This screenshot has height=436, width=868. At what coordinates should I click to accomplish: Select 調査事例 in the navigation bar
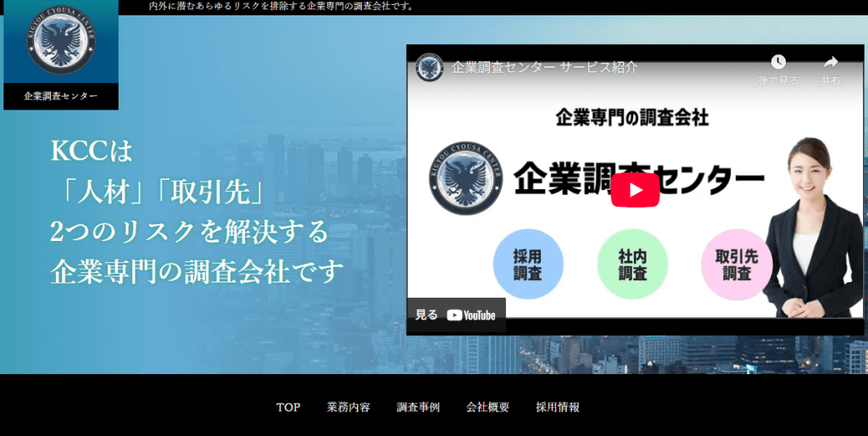[x=418, y=407]
